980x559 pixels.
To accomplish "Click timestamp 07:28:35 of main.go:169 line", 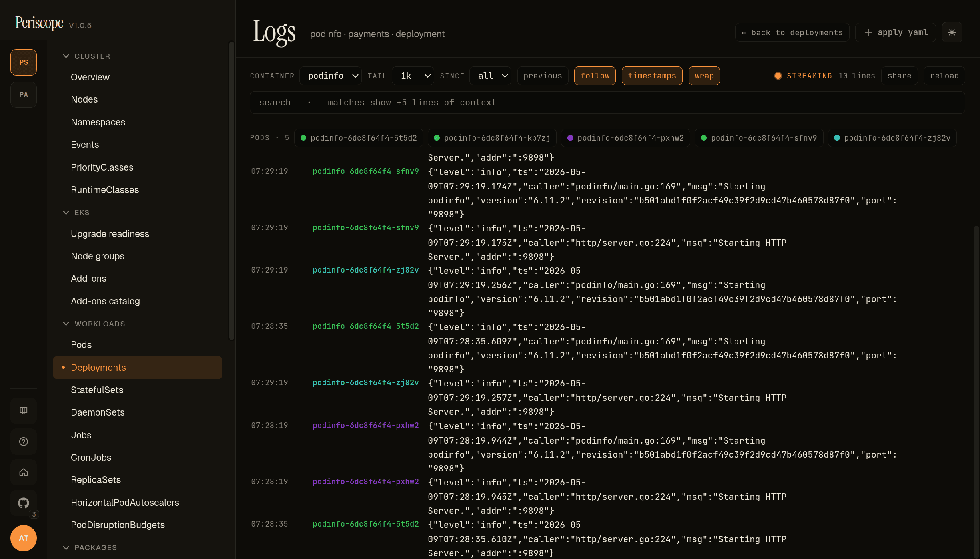I will [x=269, y=326].
